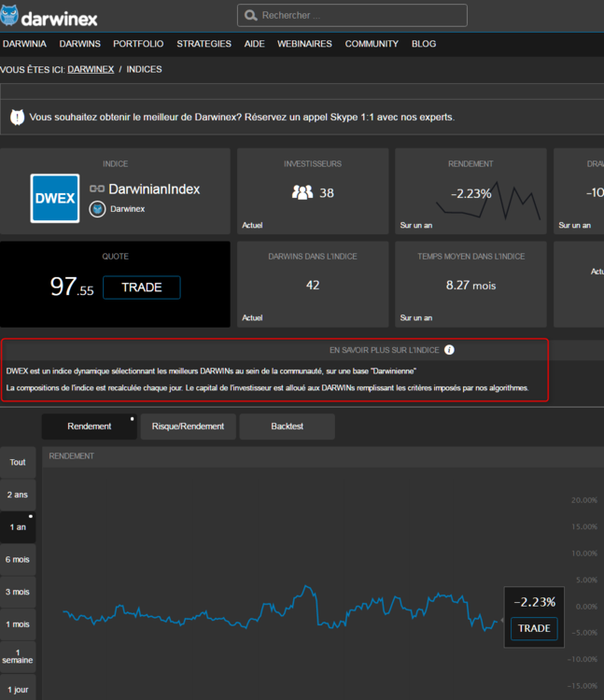
Task: Click the DARWINEX breadcrumb link
Action: (91, 69)
